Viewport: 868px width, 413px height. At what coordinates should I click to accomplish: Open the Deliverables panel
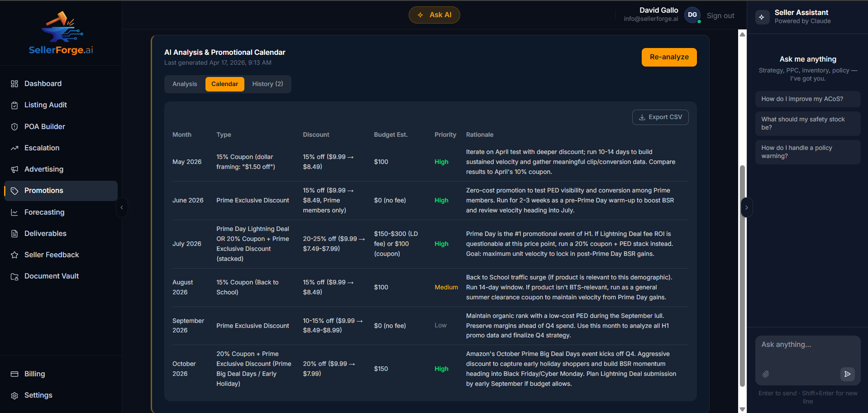coord(45,233)
